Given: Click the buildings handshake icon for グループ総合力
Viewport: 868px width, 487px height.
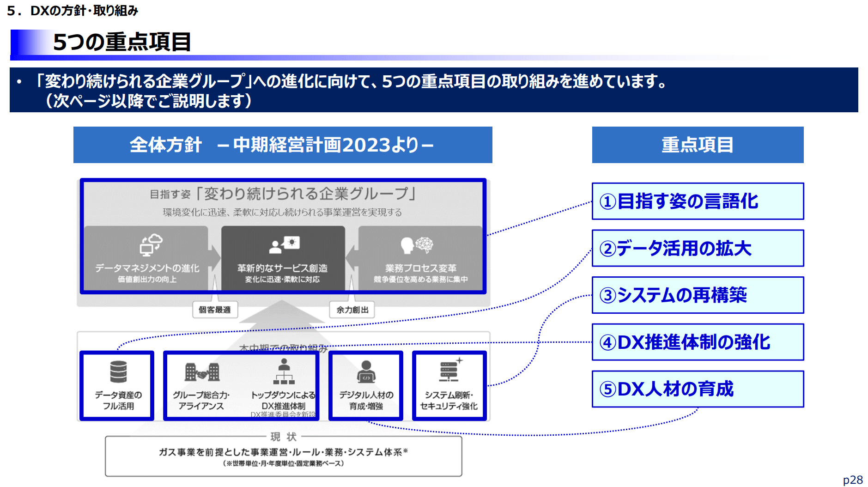Looking at the screenshot, I should pos(201,372).
